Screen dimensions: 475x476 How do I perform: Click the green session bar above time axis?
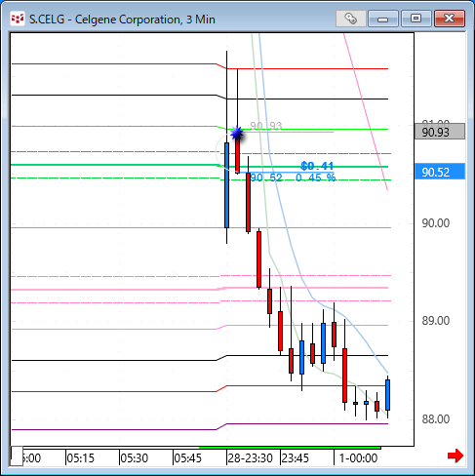[290, 448]
